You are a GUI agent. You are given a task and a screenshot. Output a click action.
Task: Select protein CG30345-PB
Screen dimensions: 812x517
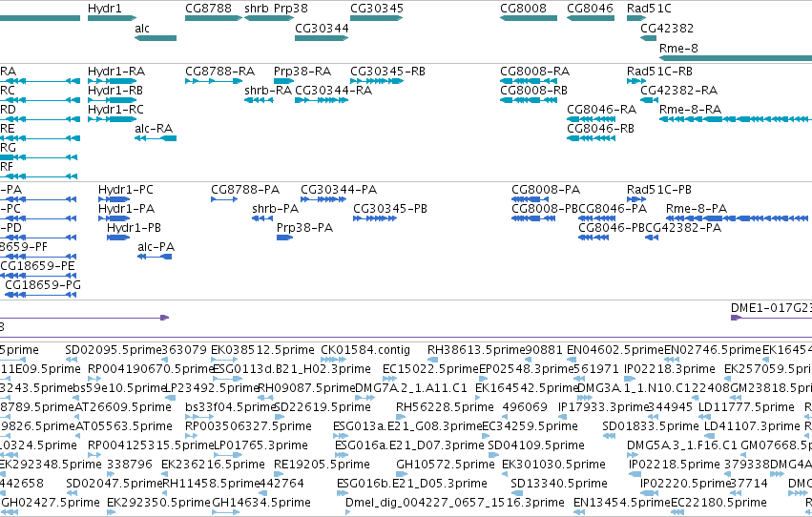coord(375,218)
